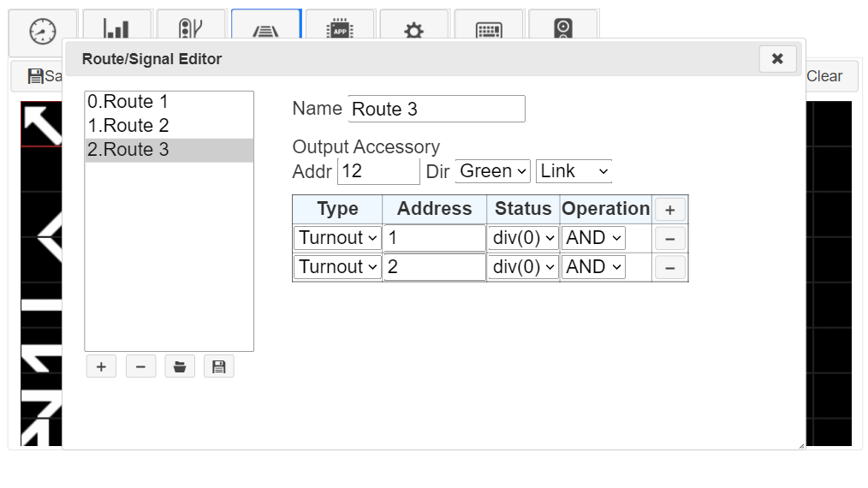Remove the selected route from list

(x=140, y=366)
